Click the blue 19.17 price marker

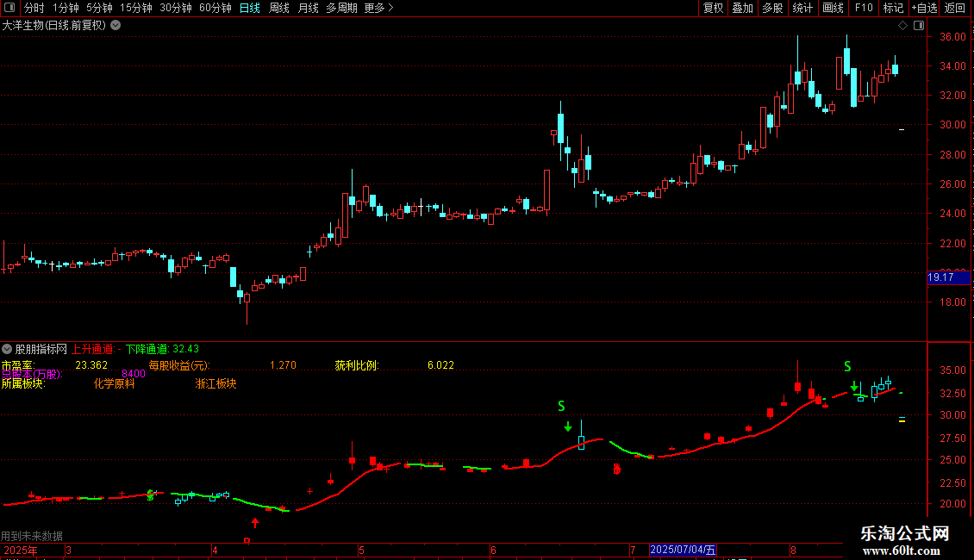[948, 277]
